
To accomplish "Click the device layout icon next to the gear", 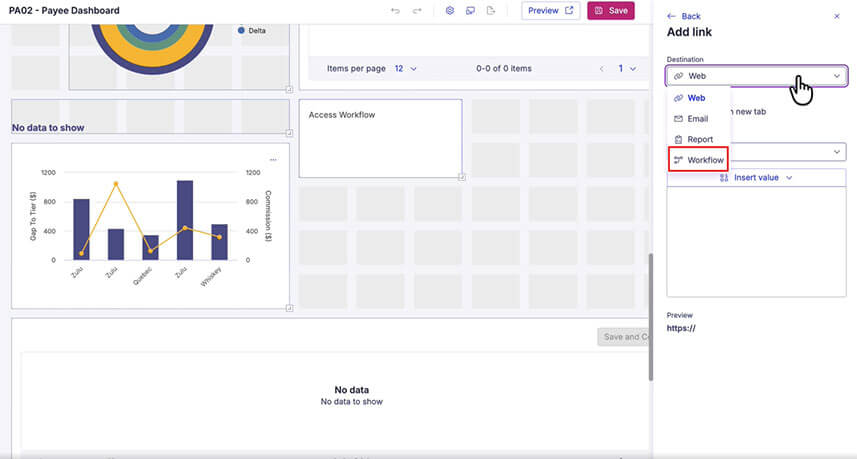I will pyautogui.click(x=470, y=10).
